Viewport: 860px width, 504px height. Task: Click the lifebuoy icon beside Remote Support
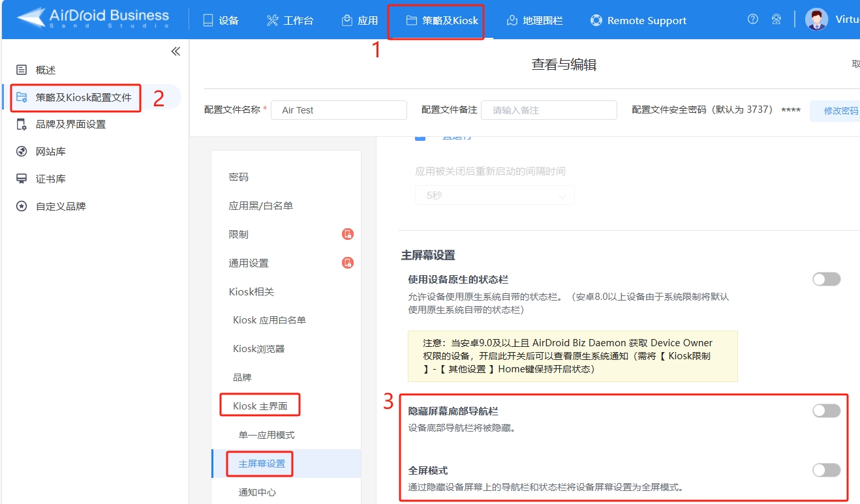(x=596, y=20)
